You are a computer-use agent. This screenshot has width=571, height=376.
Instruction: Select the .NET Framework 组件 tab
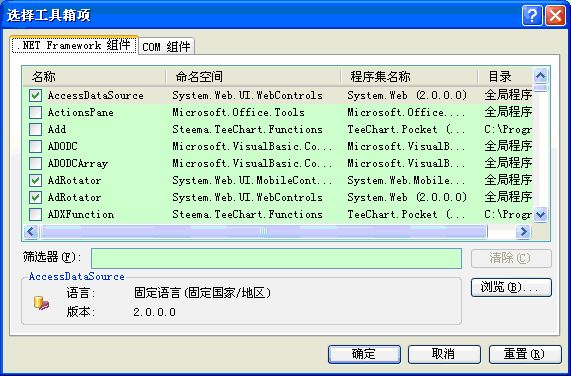coord(74,45)
